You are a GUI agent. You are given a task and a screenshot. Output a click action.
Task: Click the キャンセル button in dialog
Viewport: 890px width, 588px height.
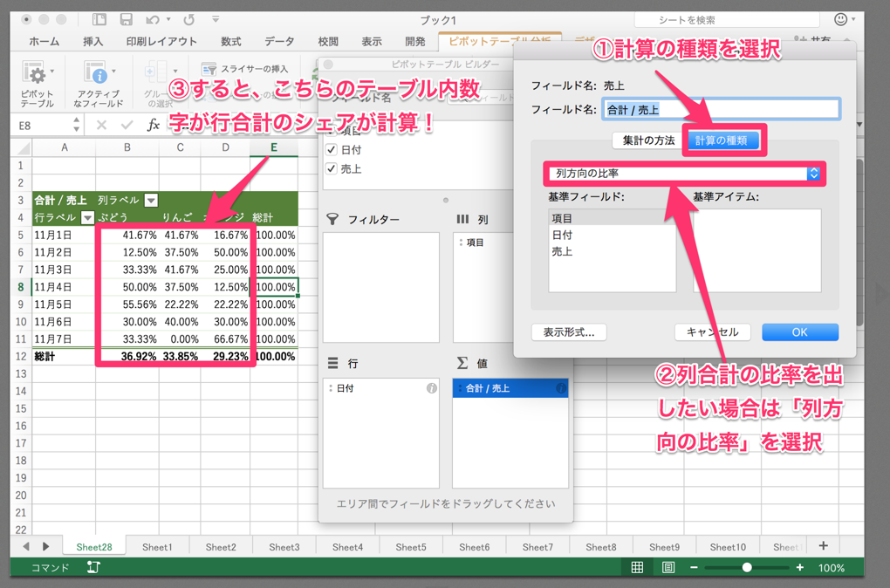click(x=712, y=332)
